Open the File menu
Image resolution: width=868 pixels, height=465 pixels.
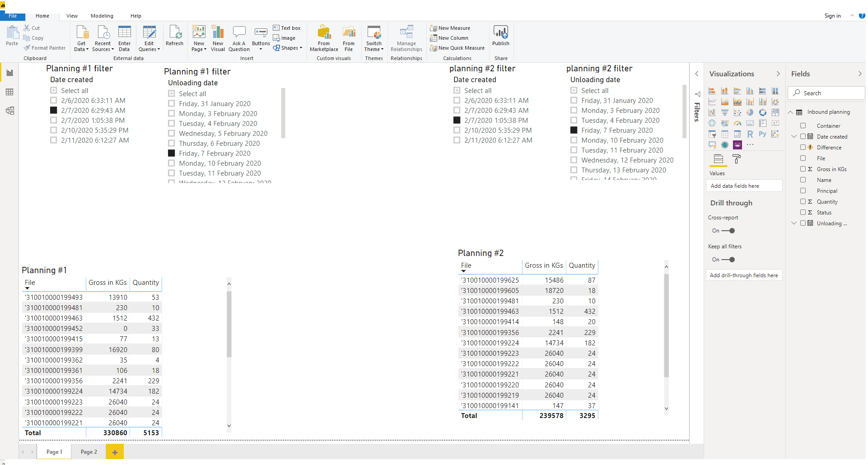[13, 16]
